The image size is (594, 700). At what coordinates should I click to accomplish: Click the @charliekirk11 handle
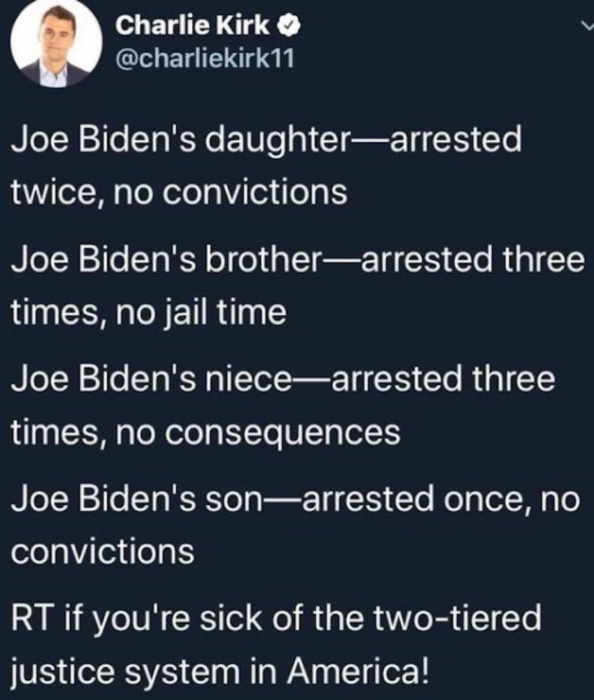tap(204, 59)
